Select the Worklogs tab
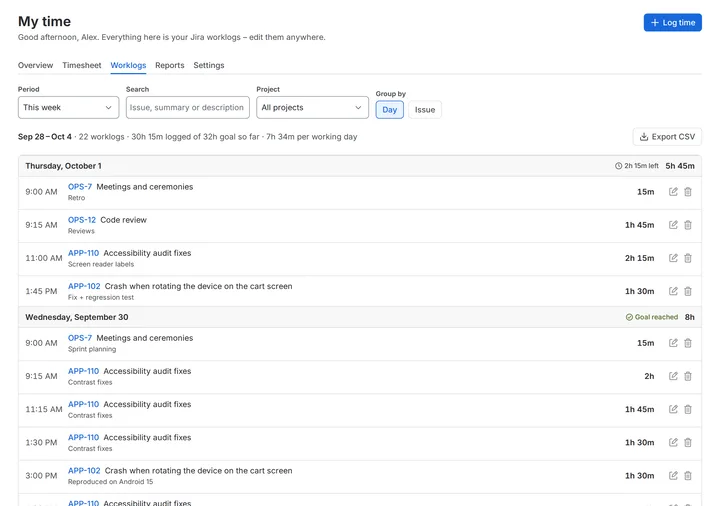This screenshot has height=506, width=720. click(x=128, y=65)
